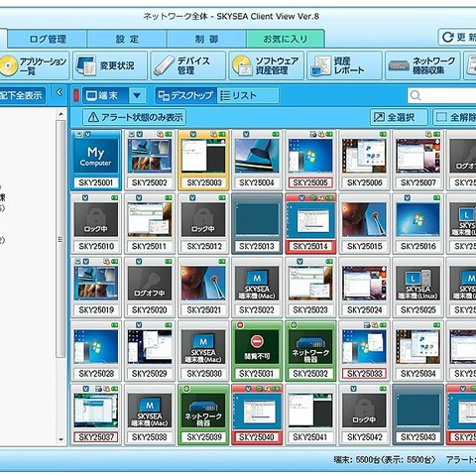
Task: Select SKY25004 terminal thumbnail
Action: coord(257,160)
